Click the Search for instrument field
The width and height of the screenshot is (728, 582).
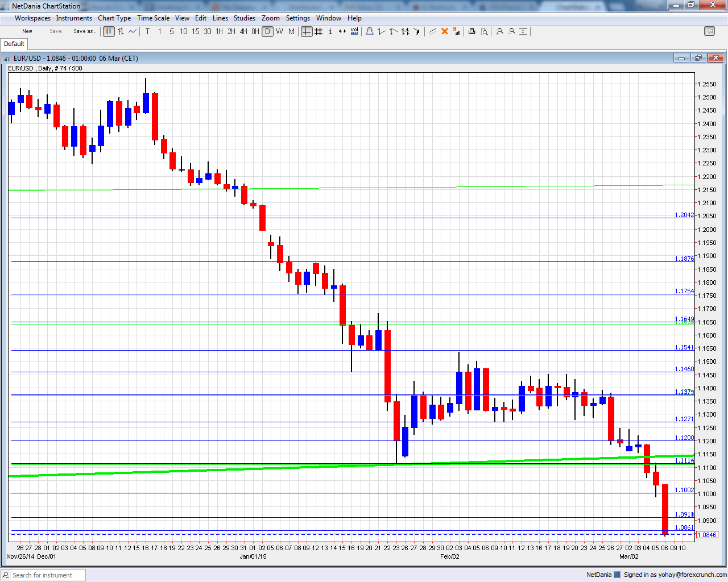pos(43,575)
